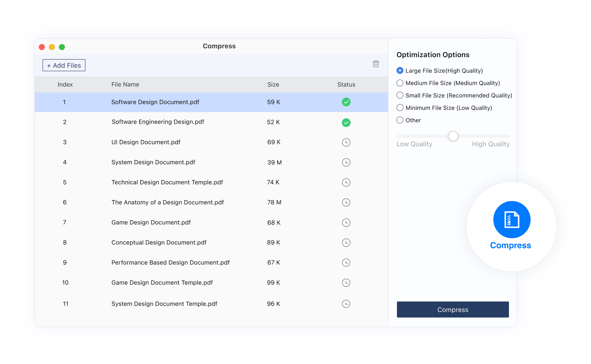Select Large File Size (High Quality) option
This screenshot has width=591, height=364.
click(400, 71)
